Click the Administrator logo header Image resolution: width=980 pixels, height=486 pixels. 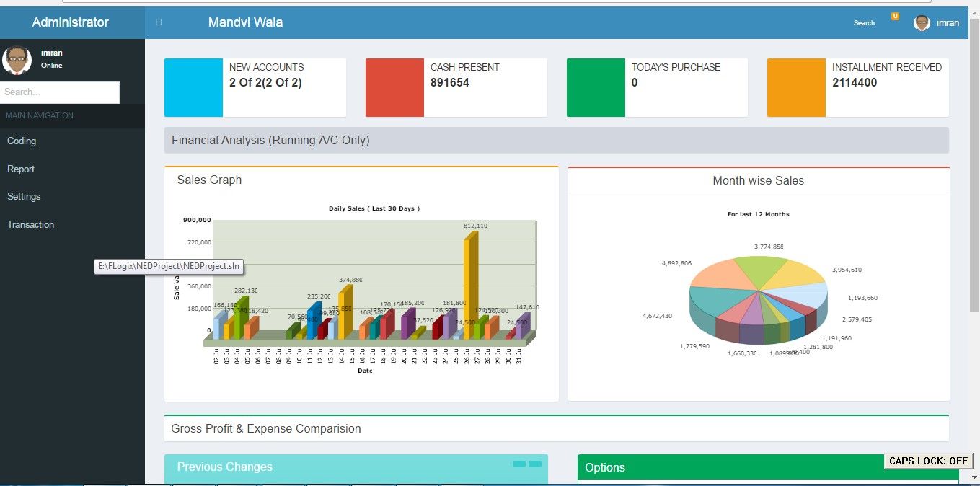pyautogui.click(x=70, y=22)
